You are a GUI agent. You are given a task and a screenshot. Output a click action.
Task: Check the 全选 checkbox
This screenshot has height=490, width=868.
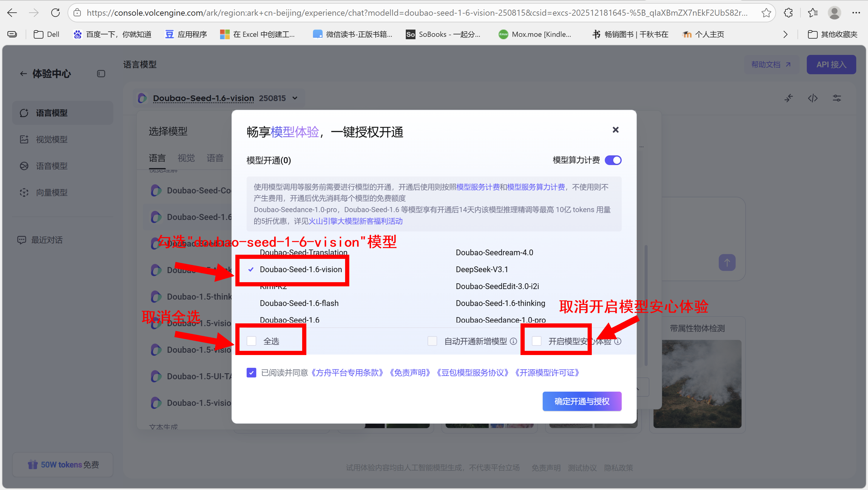pos(251,341)
